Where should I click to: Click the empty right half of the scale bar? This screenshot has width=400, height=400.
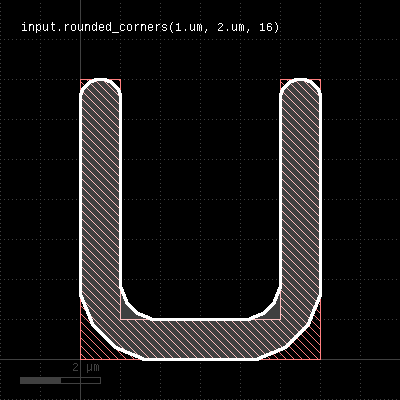[80, 380]
